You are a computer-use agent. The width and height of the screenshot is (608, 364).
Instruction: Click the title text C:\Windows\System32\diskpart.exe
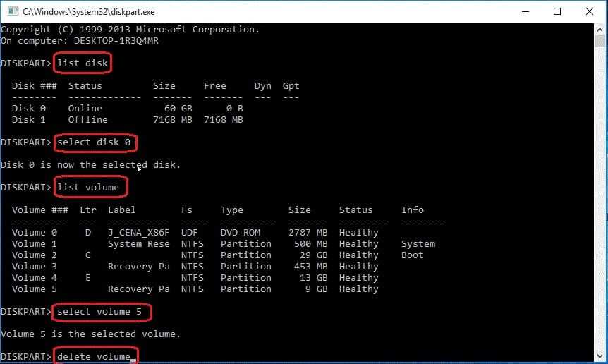88,12
